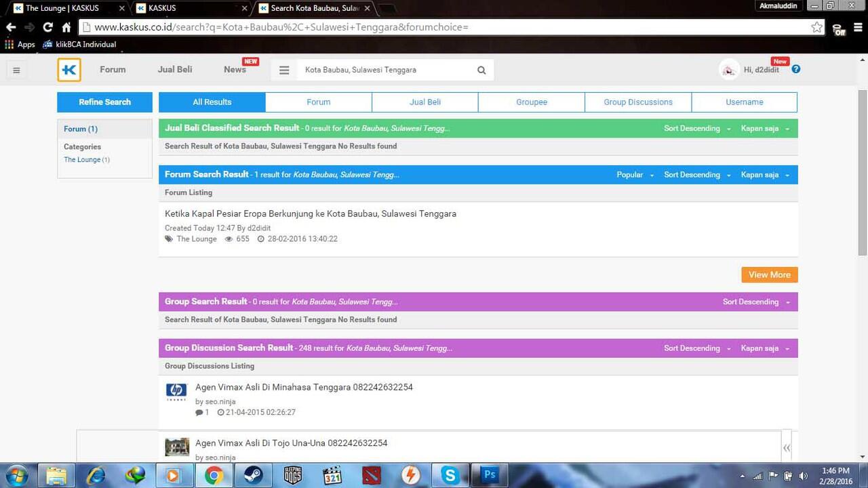
Task: Open the Forum result Kapan saja dropdown
Action: (x=765, y=175)
